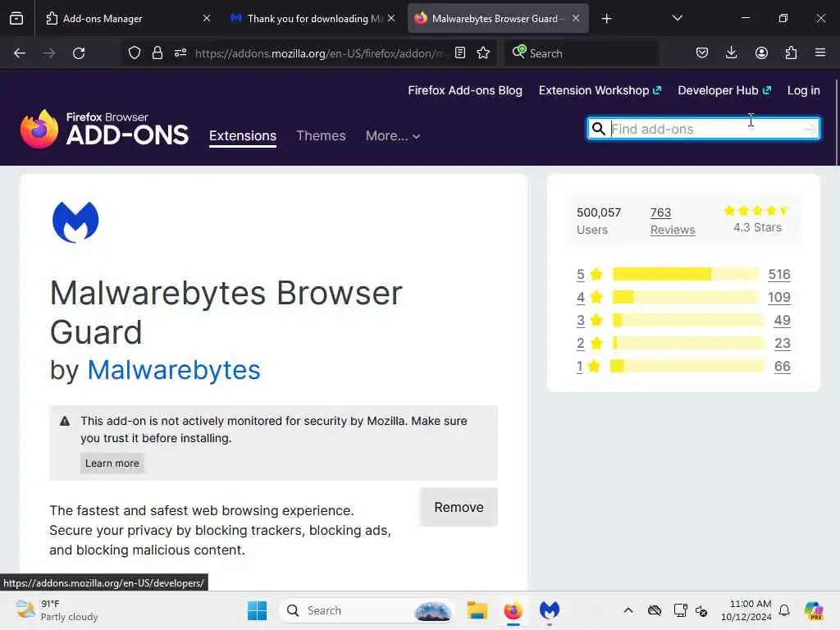Open the Malwarebytes author link

[x=174, y=370]
